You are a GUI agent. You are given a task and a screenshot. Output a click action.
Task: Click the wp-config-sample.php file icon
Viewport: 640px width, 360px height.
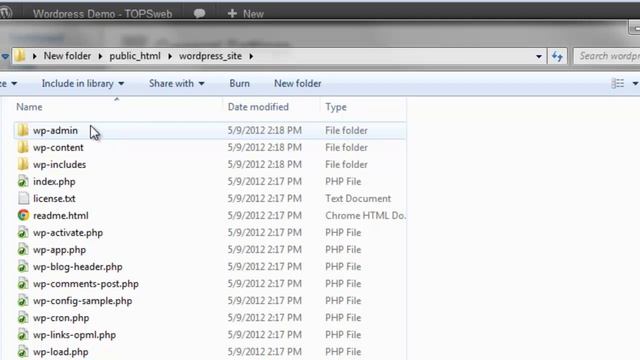pos(23,301)
